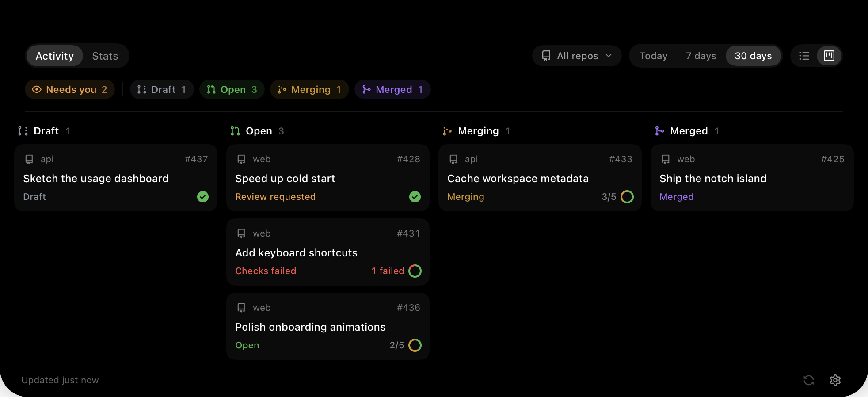Click the 1 failed label
The width and height of the screenshot is (868, 397).
[x=388, y=271]
